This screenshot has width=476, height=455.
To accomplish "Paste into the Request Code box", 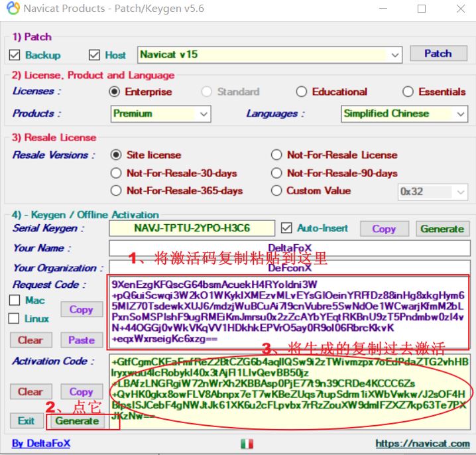I will (82, 340).
